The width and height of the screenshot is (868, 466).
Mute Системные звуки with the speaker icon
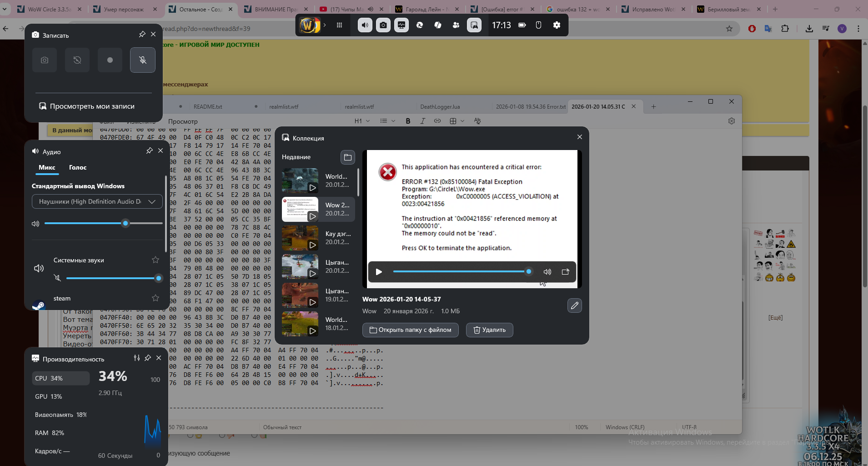[x=57, y=278]
